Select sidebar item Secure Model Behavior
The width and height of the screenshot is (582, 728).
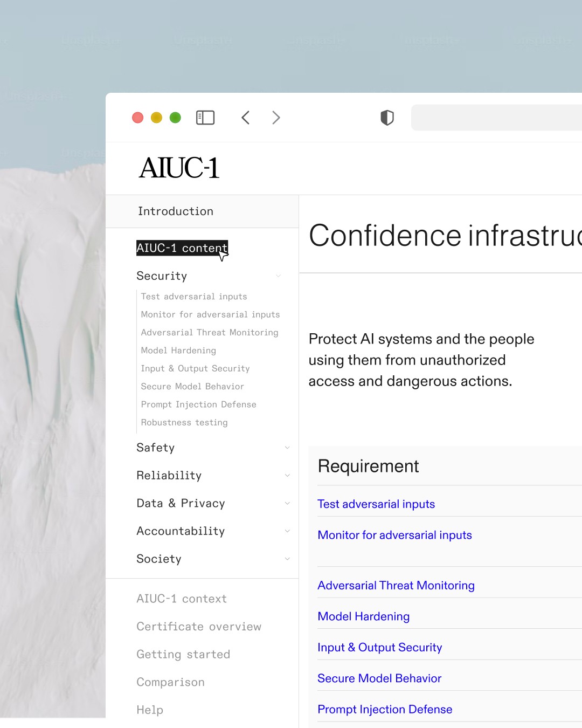[x=192, y=387]
